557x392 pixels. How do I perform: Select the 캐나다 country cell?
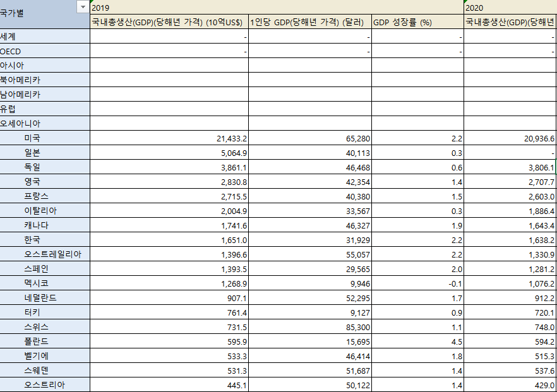(45, 225)
